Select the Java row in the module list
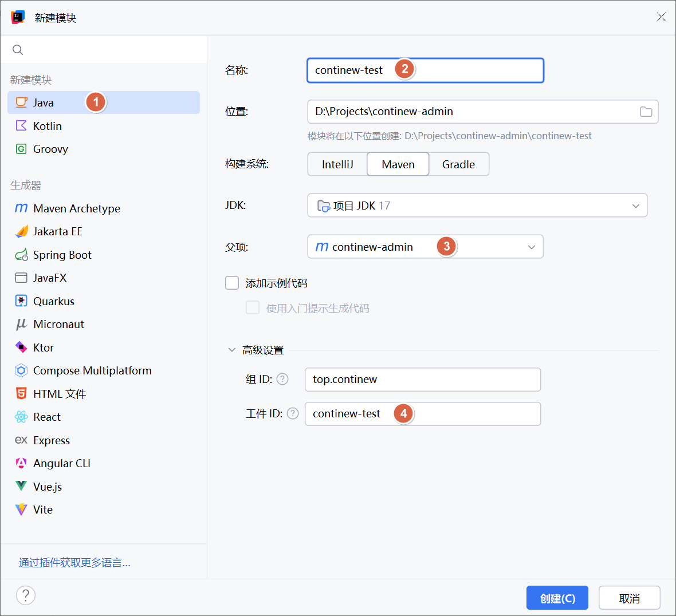This screenshot has height=616, width=676. [104, 102]
